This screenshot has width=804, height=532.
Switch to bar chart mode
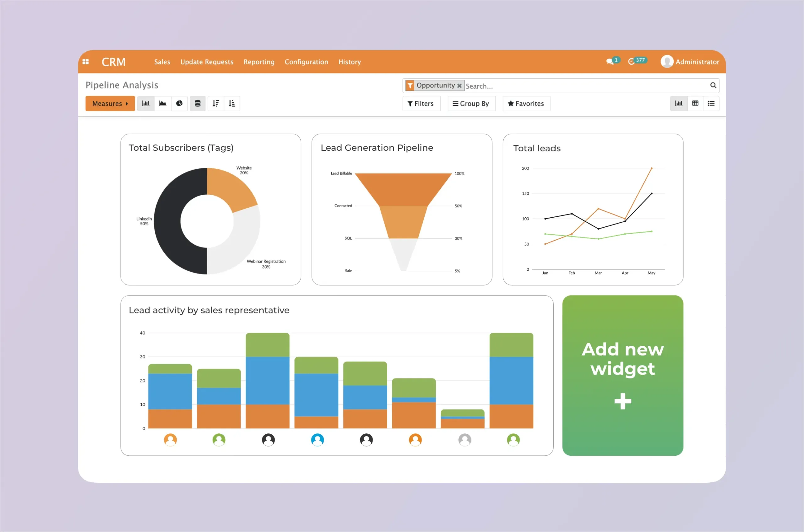(146, 104)
